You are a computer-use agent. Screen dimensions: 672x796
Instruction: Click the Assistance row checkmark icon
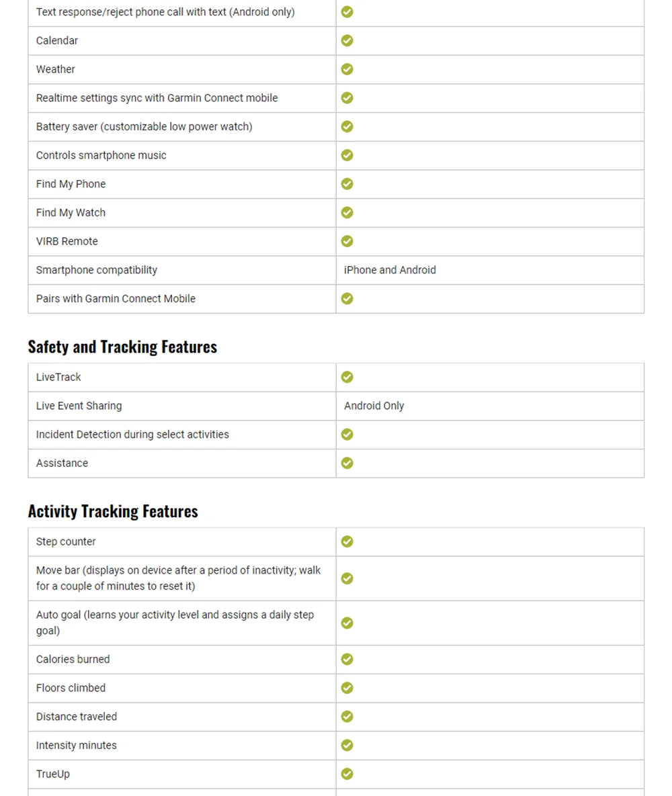click(x=347, y=463)
